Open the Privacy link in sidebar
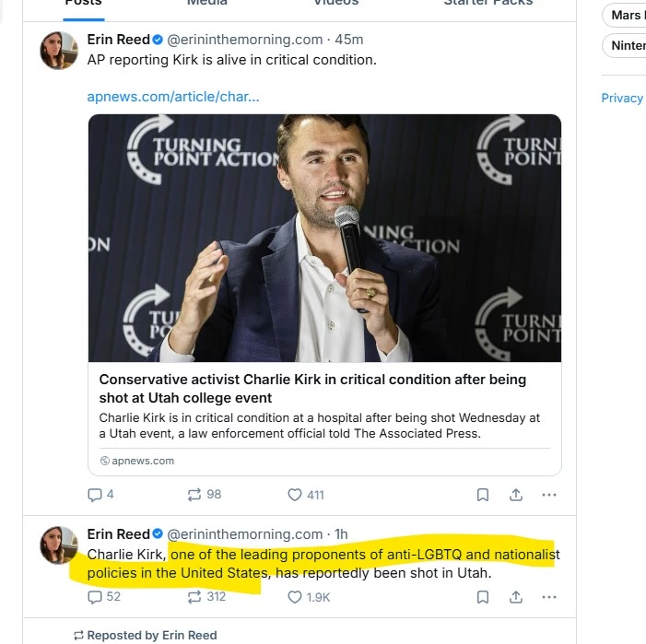Viewport: 646px width, 644px height. [x=622, y=98]
